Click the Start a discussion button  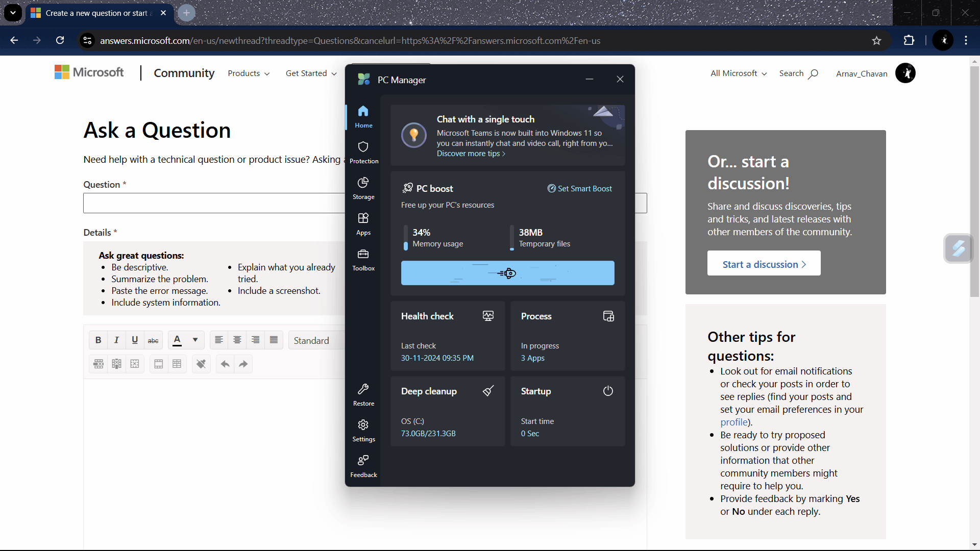[x=764, y=264]
